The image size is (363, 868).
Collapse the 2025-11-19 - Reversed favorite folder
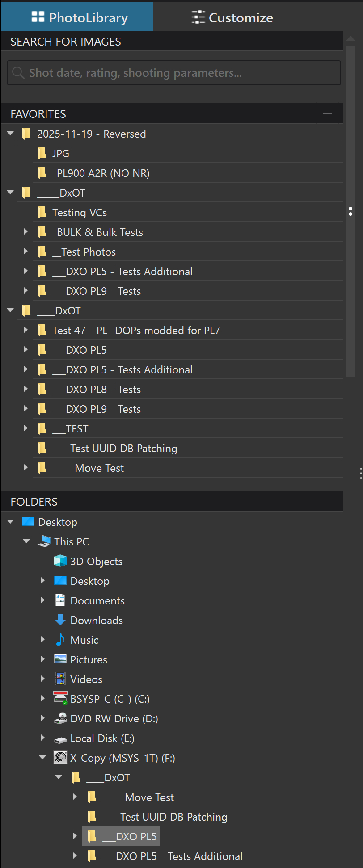pyautogui.click(x=11, y=134)
